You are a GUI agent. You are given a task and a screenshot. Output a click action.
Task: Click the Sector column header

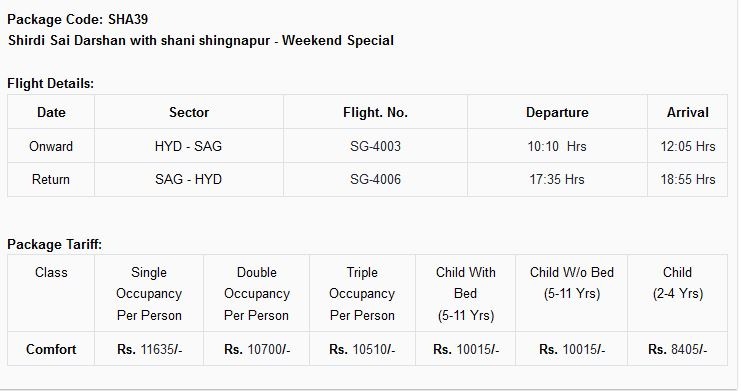[x=189, y=112]
